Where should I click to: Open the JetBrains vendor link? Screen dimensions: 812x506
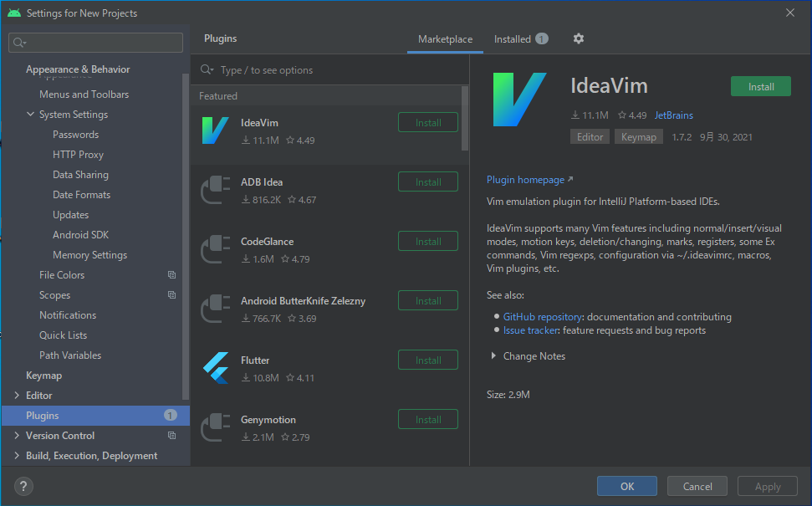[x=674, y=115]
